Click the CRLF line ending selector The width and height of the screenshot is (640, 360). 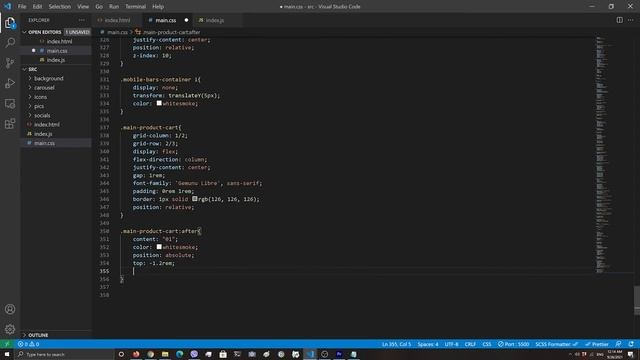pos(470,344)
